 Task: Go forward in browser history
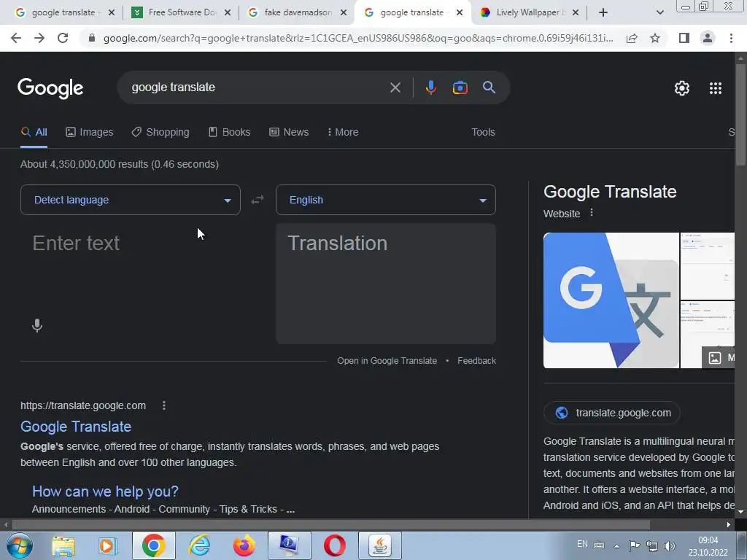pyautogui.click(x=39, y=38)
